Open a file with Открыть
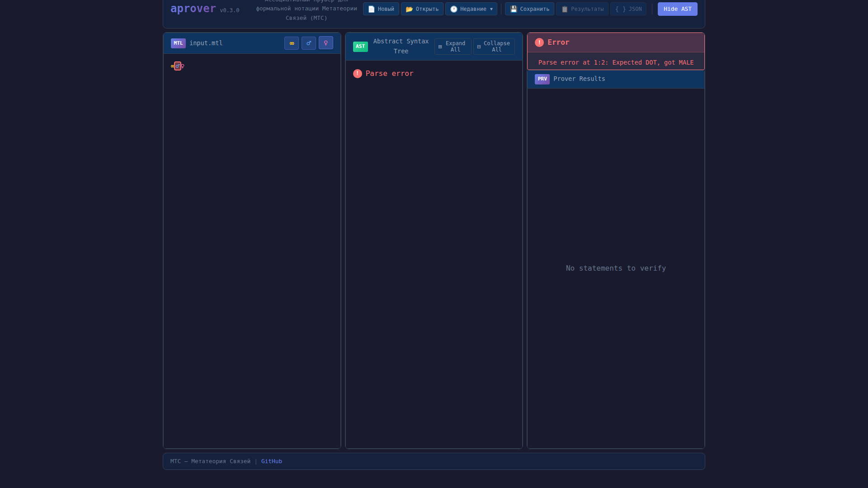The image size is (868, 488). click(422, 9)
